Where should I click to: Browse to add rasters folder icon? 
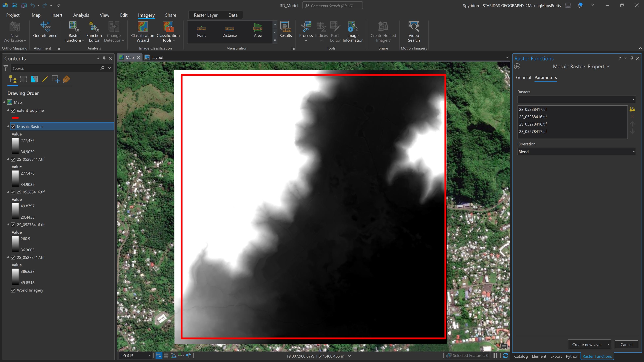click(x=632, y=109)
